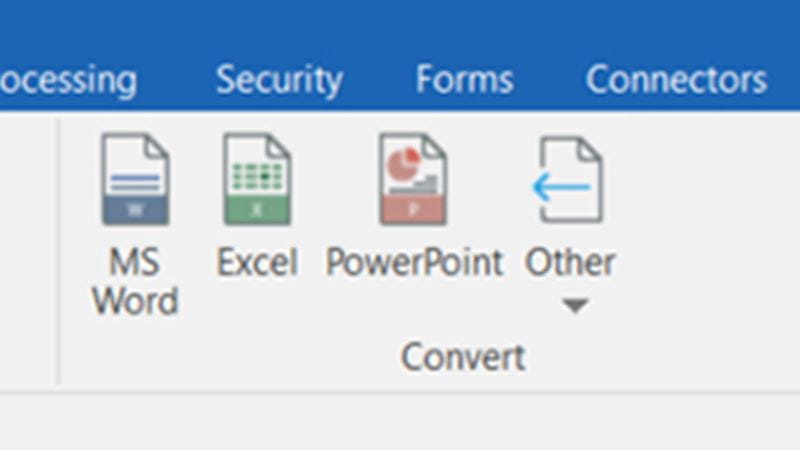This screenshot has width=800, height=450.
Task: Choose the MS Word text label
Action: [135, 282]
